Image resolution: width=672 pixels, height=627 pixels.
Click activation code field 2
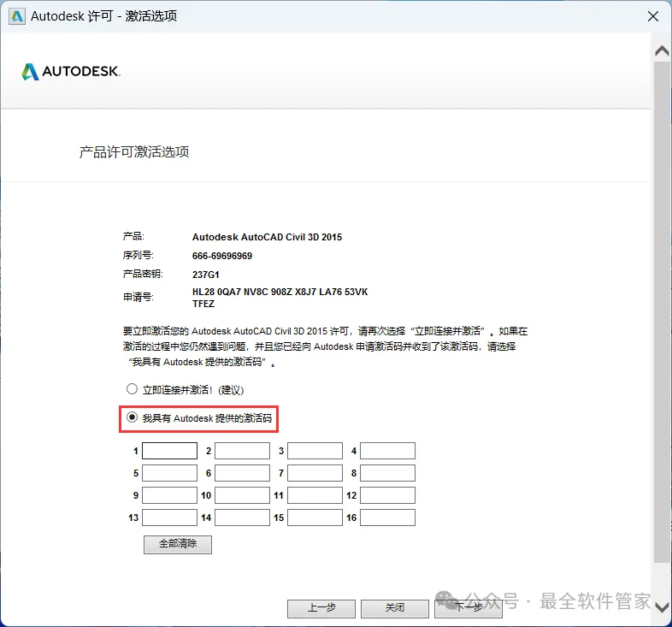click(x=242, y=451)
